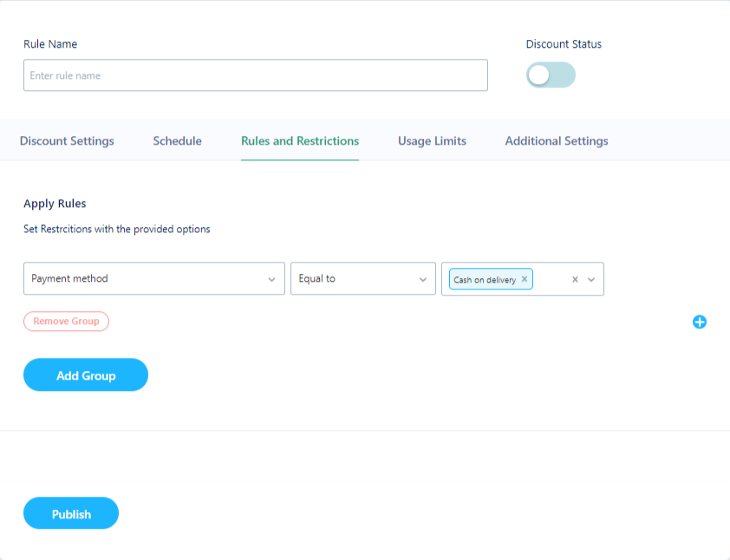Focus the Rule Name input field

256,75
